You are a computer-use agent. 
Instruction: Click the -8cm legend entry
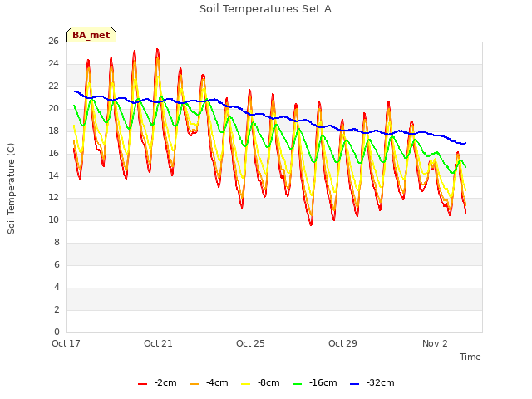260,382
